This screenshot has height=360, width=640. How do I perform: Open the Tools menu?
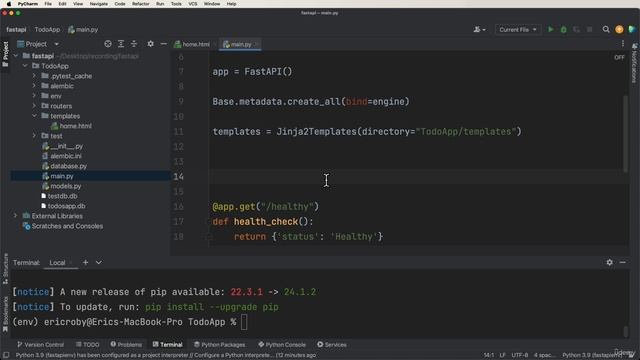176,4
